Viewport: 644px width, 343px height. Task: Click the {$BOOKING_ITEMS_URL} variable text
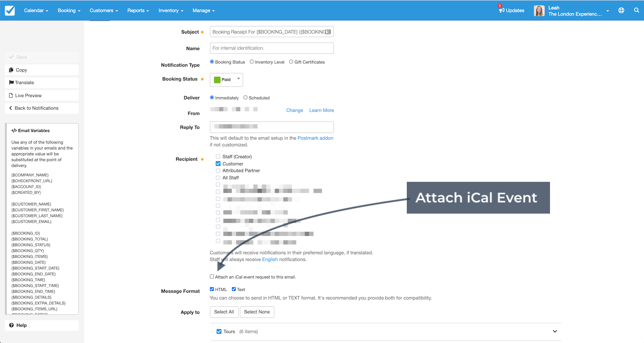click(x=34, y=309)
